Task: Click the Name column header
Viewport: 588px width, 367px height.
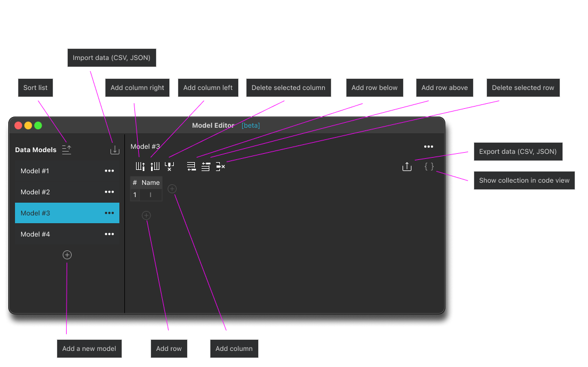Action: pyautogui.click(x=151, y=183)
